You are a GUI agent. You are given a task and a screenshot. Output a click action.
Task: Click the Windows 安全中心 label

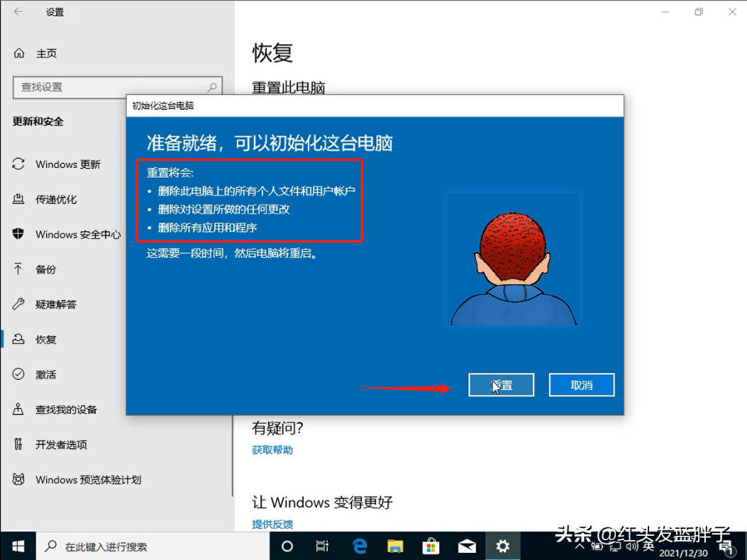click(x=78, y=235)
